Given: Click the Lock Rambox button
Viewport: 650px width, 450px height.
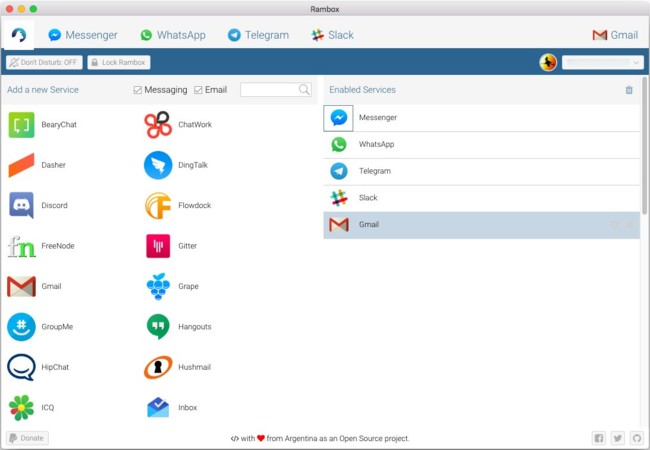Looking at the screenshot, I should [x=119, y=62].
